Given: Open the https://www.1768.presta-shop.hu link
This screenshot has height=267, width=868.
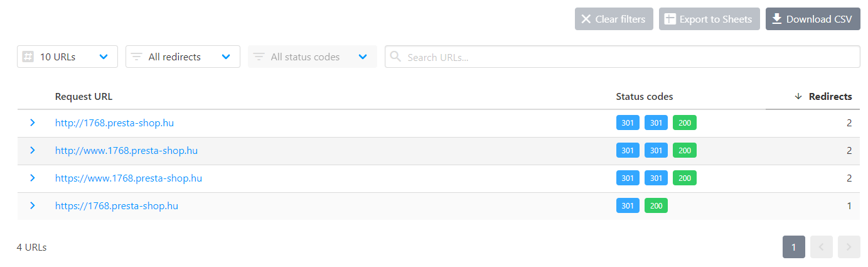Looking at the screenshot, I should [129, 178].
